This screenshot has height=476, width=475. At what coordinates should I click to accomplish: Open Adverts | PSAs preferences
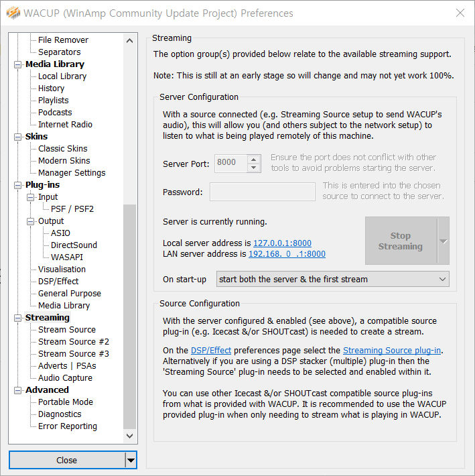[67, 366]
